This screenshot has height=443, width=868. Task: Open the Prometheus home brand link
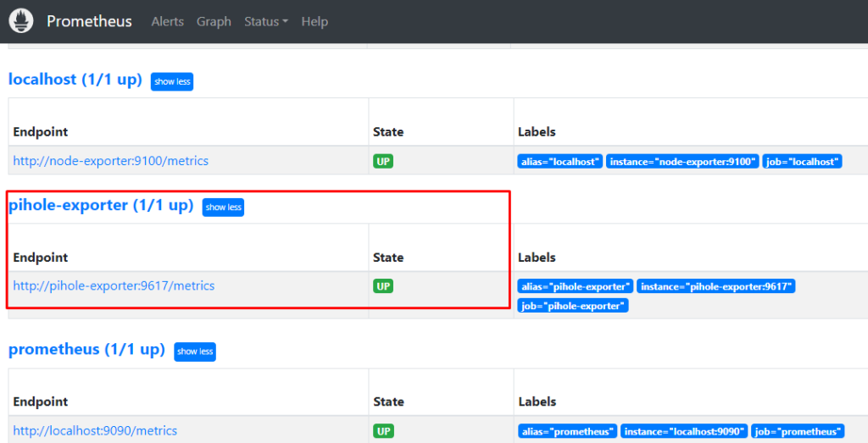(89, 21)
